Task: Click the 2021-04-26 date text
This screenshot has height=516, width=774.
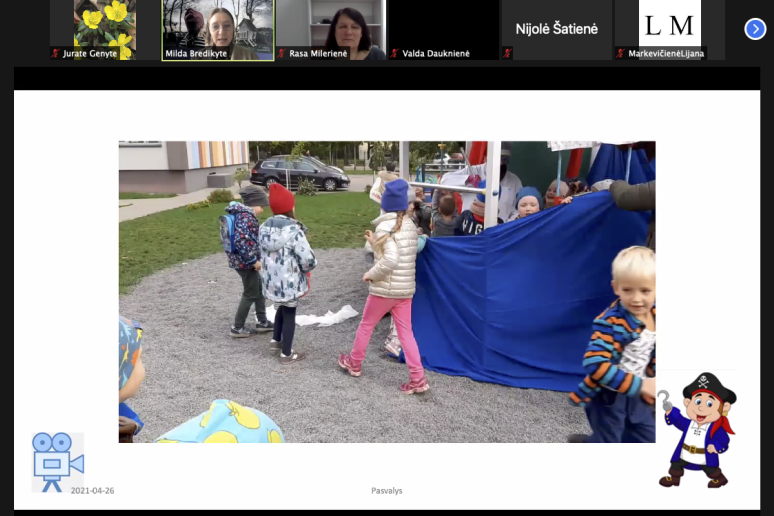Action: [x=92, y=490]
